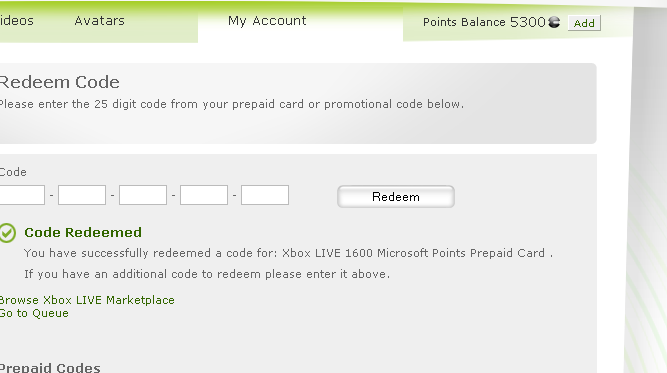Switch to the Avatars tab
Screen dimensions: 667x373
click(x=100, y=21)
